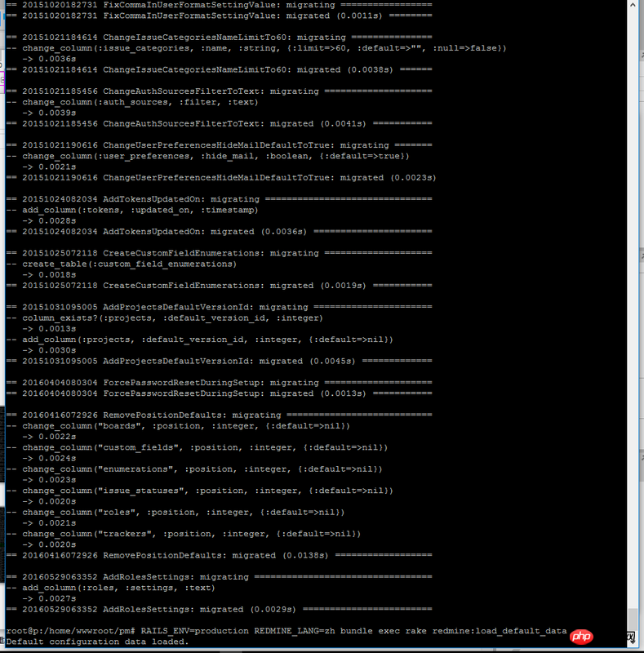Click the AddTokensUpdatedOn migrating line
The image size is (644, 653).
[220, 199]
